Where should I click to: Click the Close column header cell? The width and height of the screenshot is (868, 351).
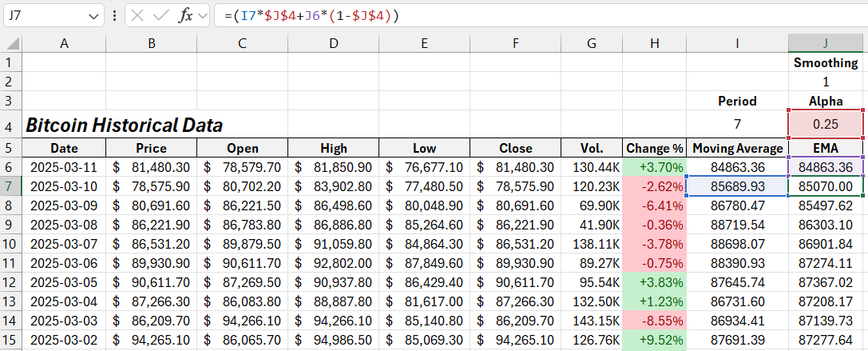pos(515,148)
